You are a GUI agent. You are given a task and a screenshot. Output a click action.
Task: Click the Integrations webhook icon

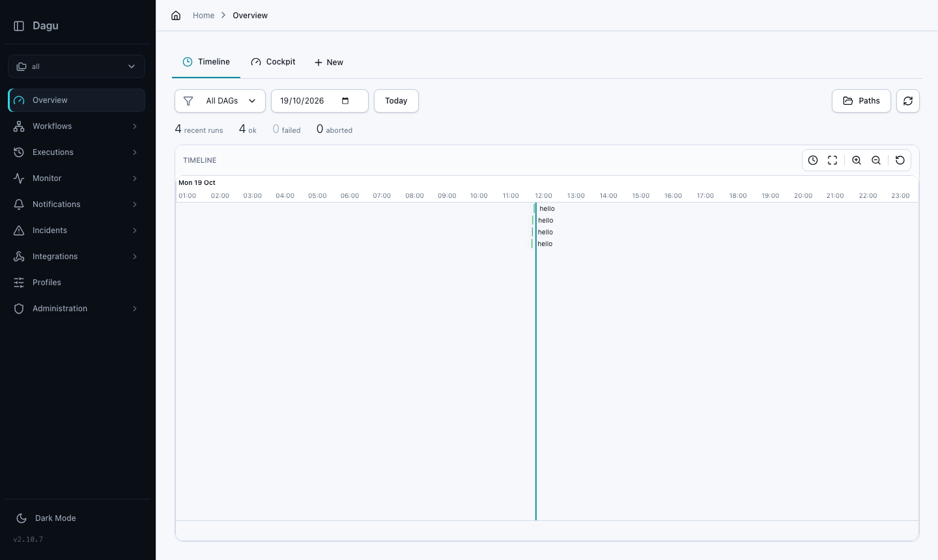coord(19,257)
